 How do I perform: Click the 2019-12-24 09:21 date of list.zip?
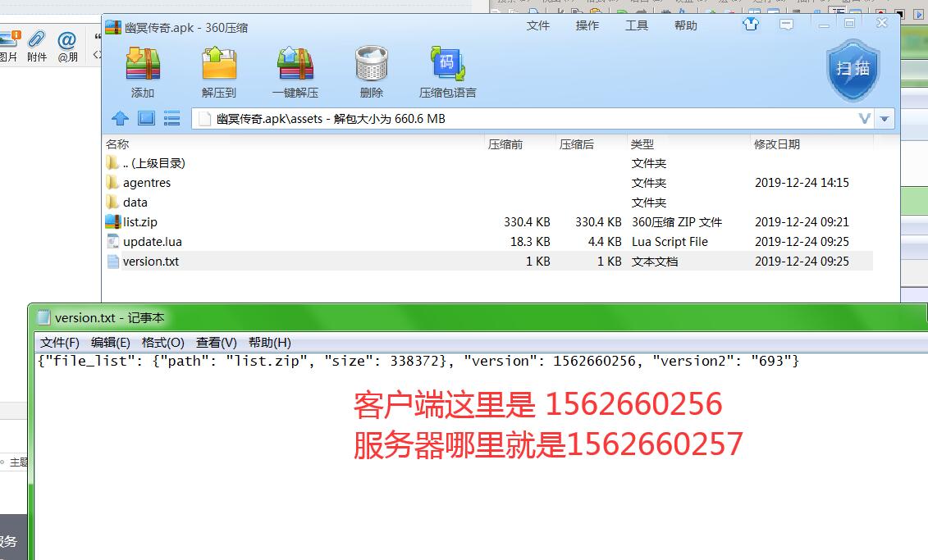tap(802, 221)
